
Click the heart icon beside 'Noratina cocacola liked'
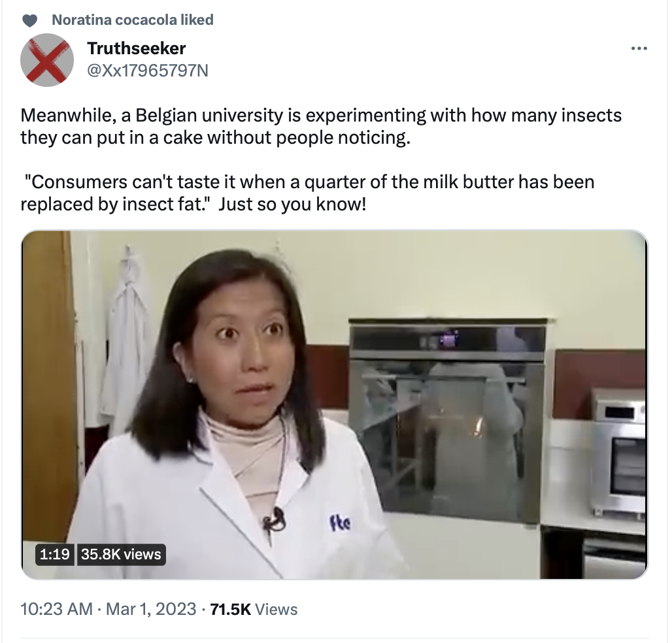coord(29,20)
